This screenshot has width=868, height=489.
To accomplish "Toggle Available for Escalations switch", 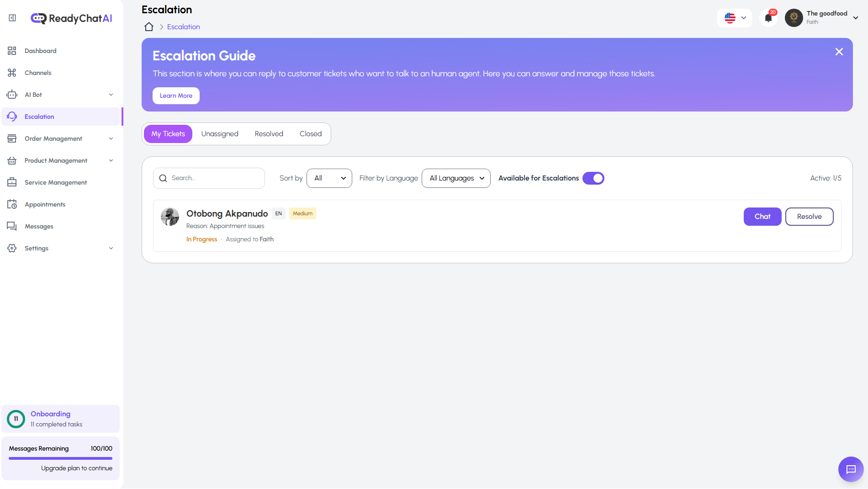I will (593, 178).
